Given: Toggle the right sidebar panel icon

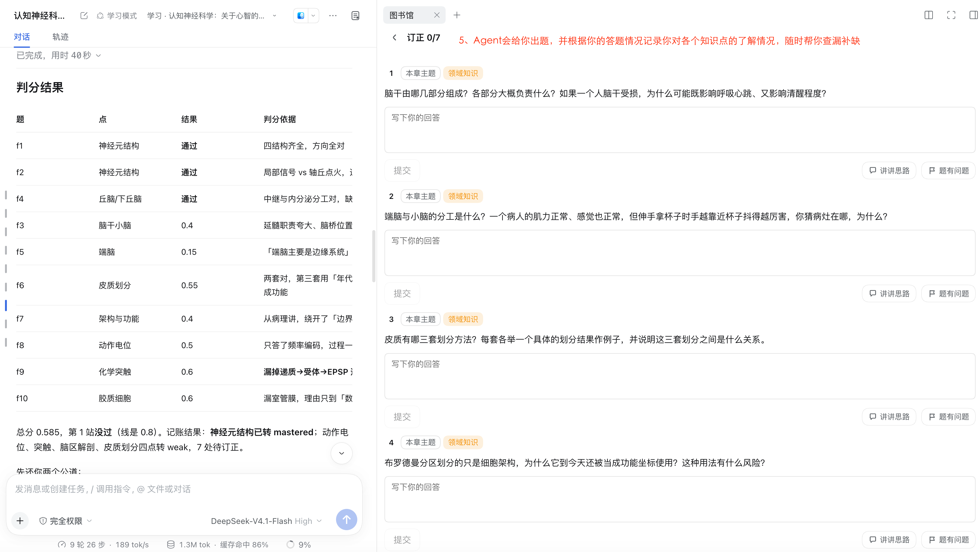Looking at the screenshot, I should (973, 15).
